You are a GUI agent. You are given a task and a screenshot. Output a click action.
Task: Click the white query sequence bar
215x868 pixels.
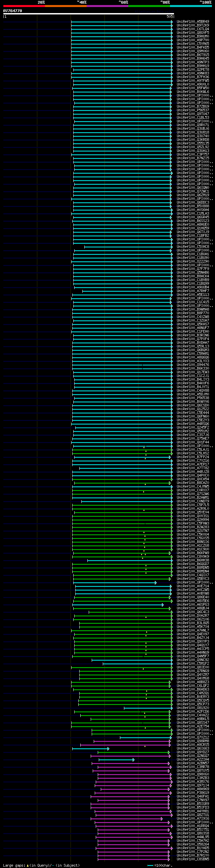coord(88,14)
